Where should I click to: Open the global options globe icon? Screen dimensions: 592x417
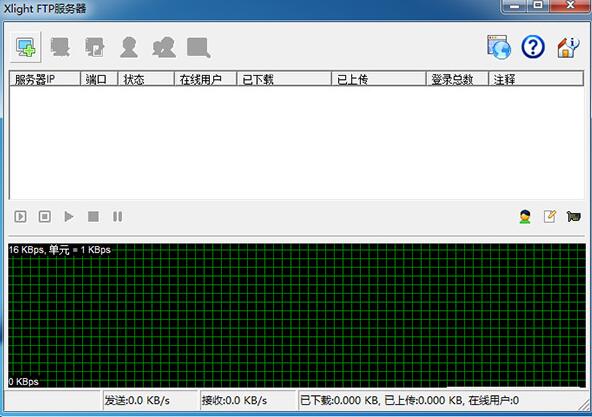pyautogui.click(x=499, y=47)
